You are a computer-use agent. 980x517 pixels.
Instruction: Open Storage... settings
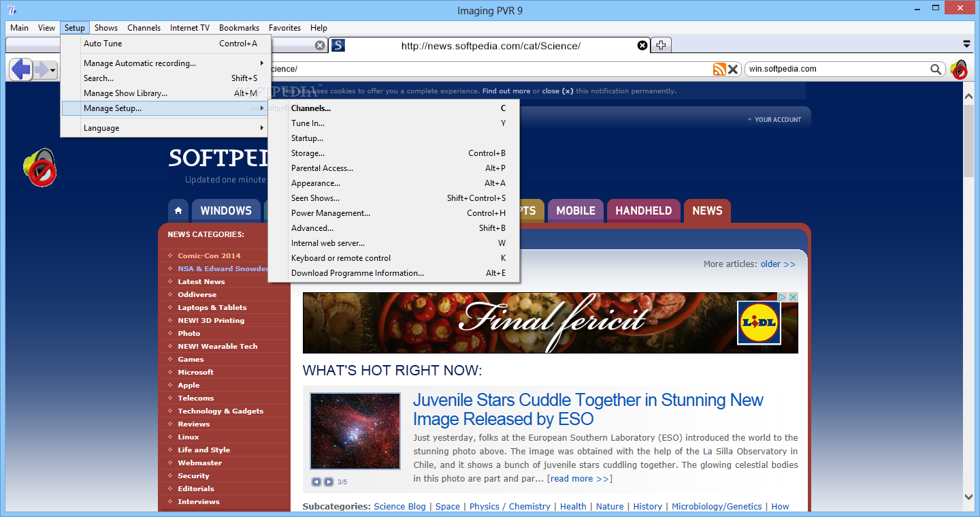pos(394,153)
